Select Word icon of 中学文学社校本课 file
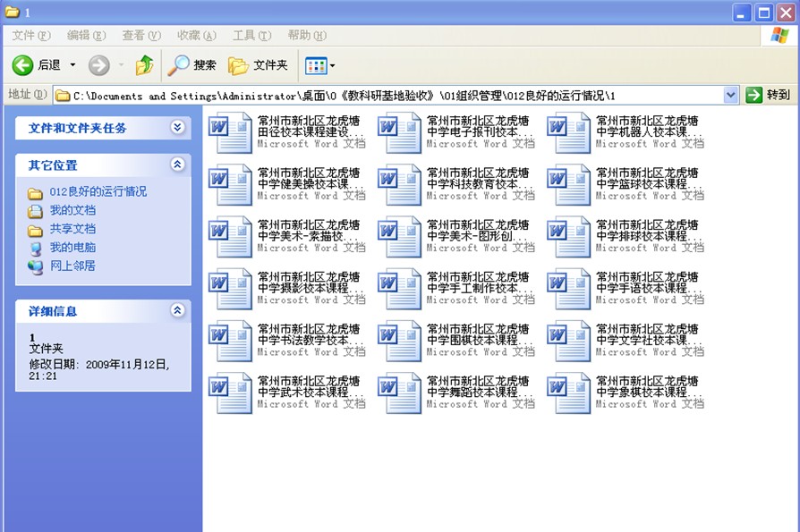The width and height of the screenshot is (800, 532). click(x=569, y=341)
